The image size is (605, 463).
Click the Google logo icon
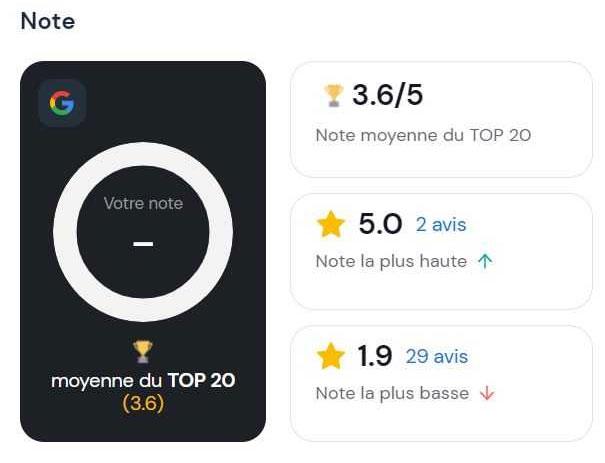pos(62,103)
